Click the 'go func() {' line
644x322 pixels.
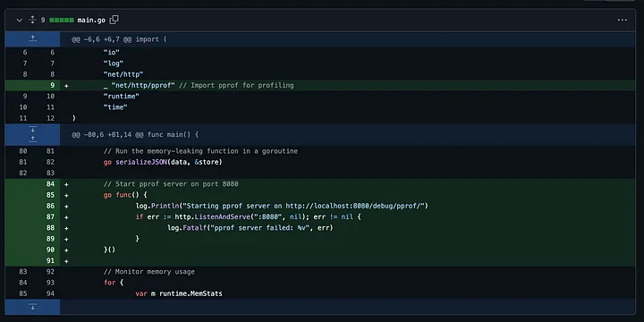tap(125, 195)
